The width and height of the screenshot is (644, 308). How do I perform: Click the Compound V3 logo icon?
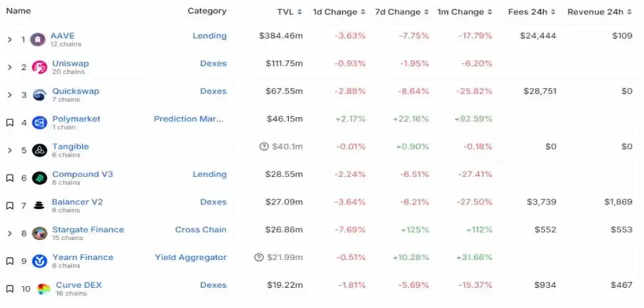(39, 178)
